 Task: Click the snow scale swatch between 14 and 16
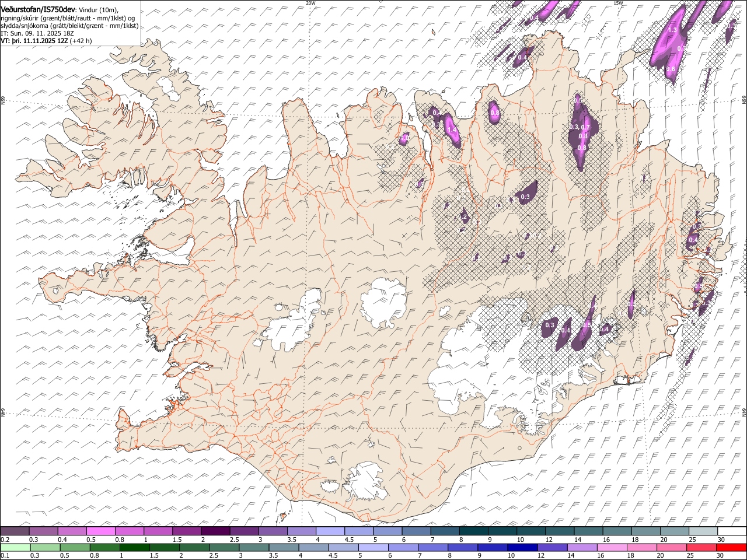click(588, 531)
